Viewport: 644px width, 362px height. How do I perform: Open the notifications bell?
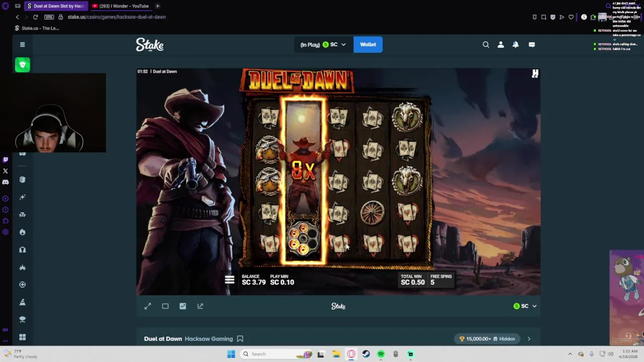click(x=516, y=45)
